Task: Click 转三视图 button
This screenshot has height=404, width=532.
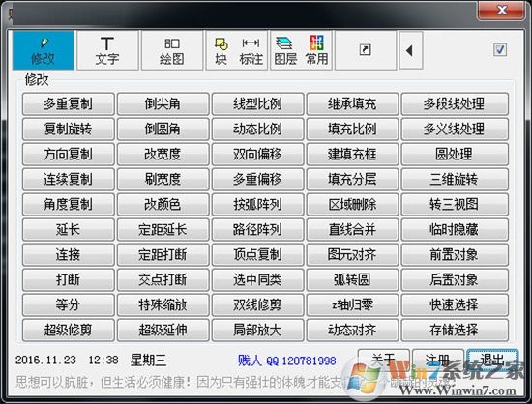Action: (x=455, y=204)
